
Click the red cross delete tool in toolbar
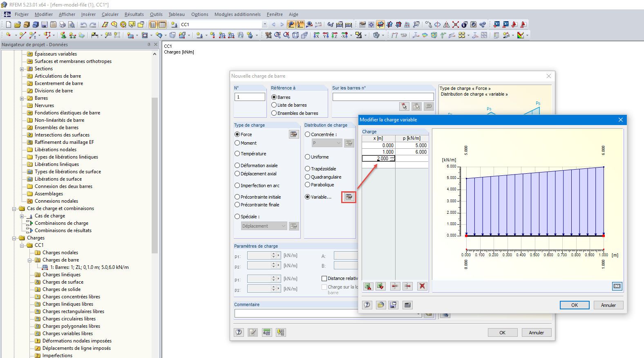(x=456, y=25)
